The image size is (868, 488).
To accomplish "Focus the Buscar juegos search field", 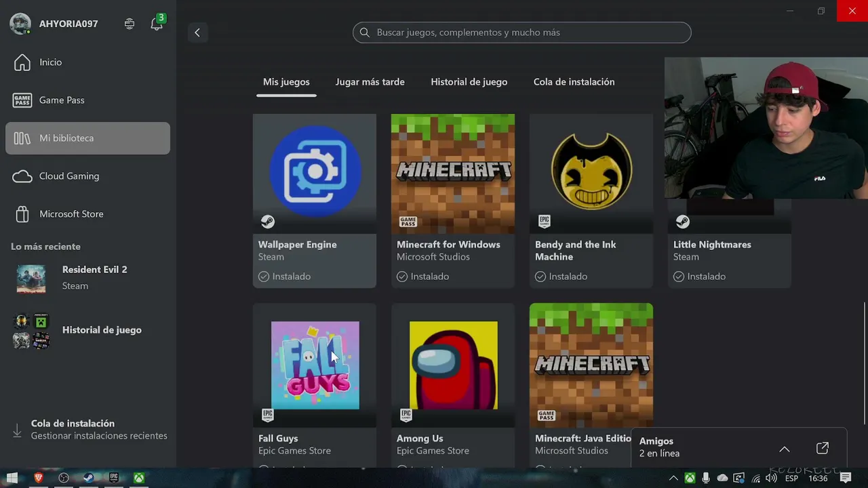I will (x=521, y=33).
